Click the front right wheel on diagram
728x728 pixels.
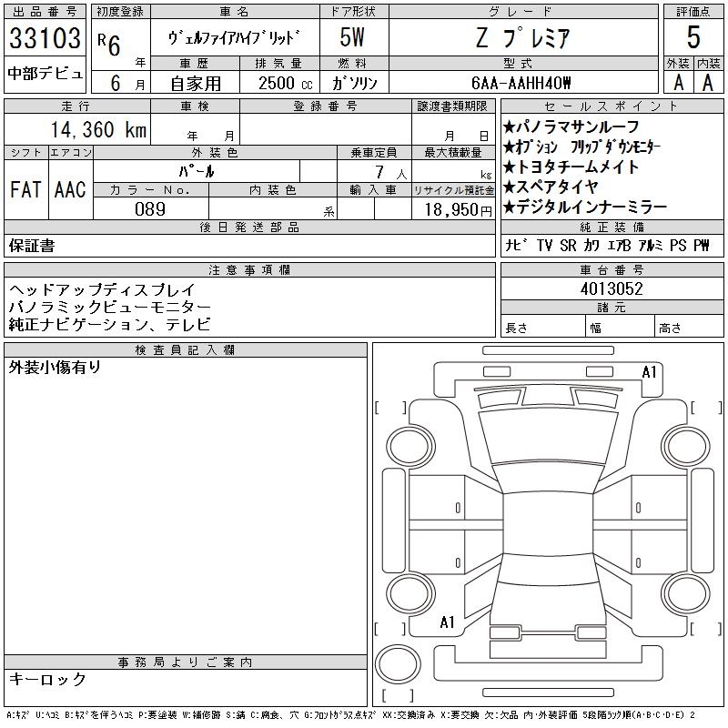point(686,447)
